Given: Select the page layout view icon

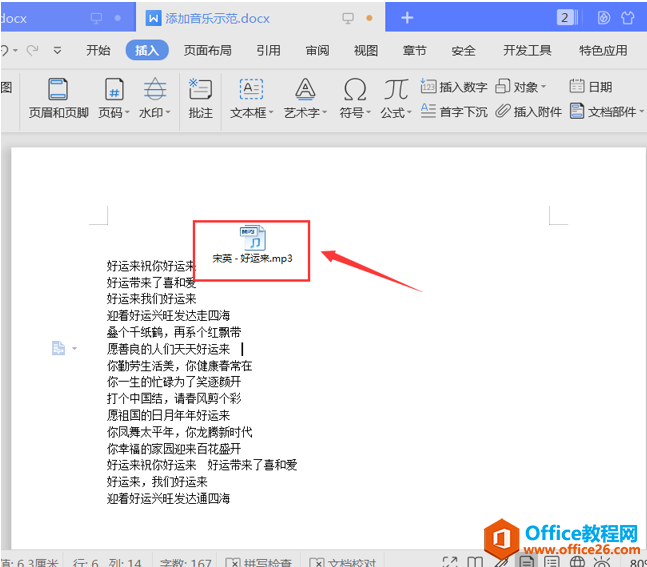Looking at the screenshot, I should coord(526,561).
